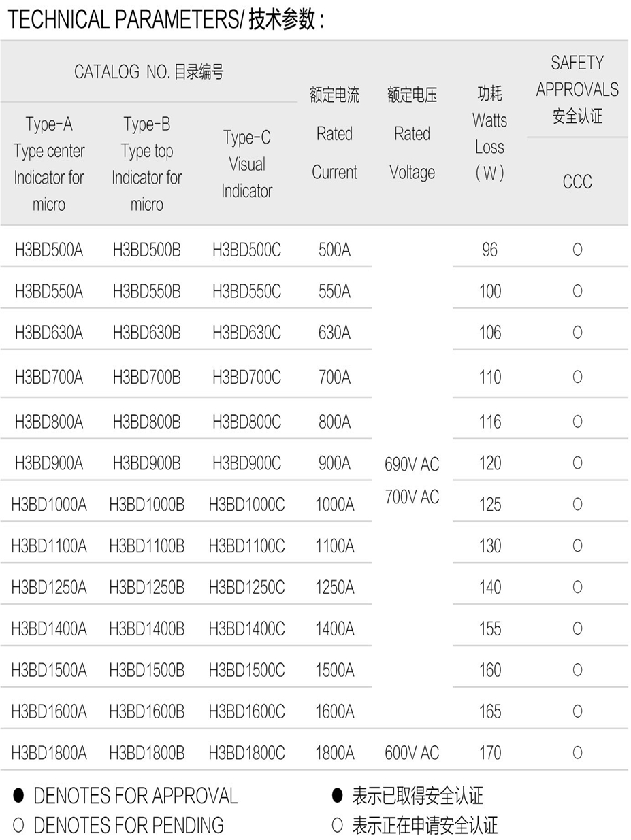Click the hollow circle beside DENOTES FOR PENDING
The image size is (631, 840).
18,825
